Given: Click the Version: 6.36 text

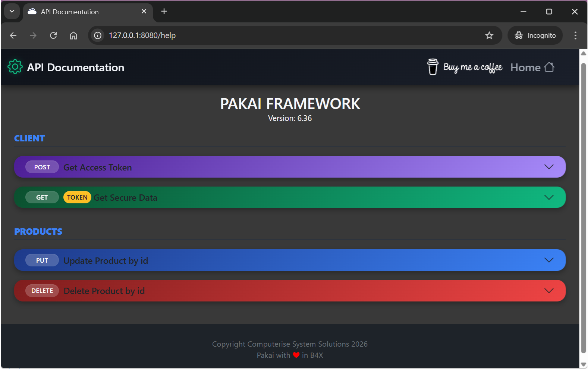Looking at the screenshot, I should coord(290,118).
